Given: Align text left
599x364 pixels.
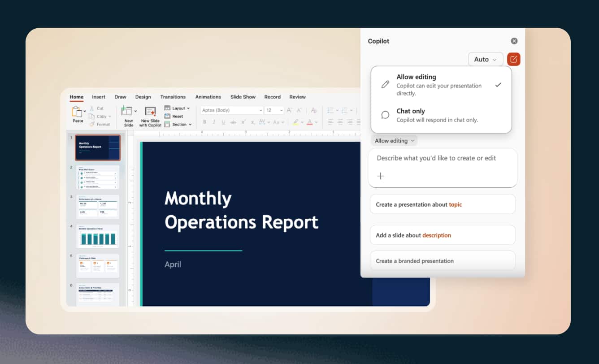Looking at the screenshot, I should [x=330, y=122].
